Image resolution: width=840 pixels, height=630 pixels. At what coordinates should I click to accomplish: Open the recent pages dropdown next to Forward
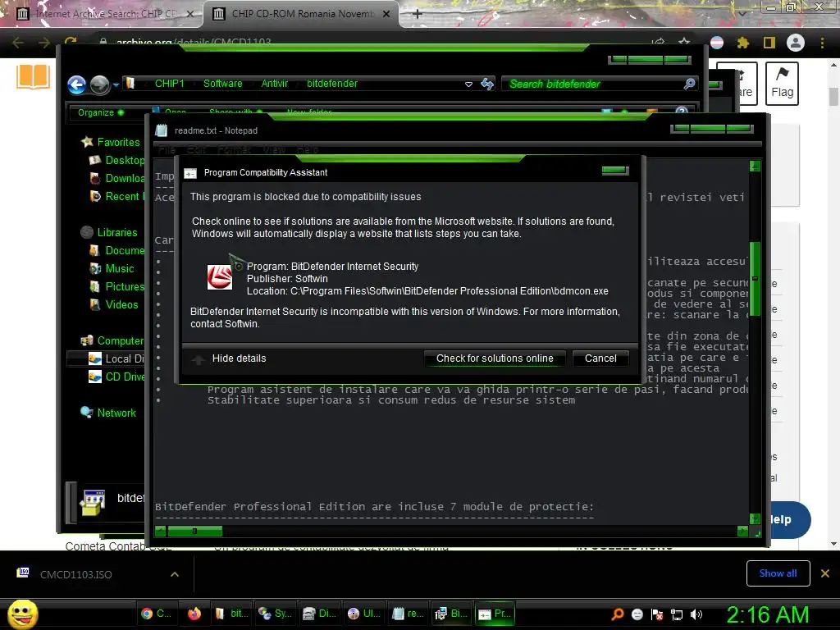point(116,84)
